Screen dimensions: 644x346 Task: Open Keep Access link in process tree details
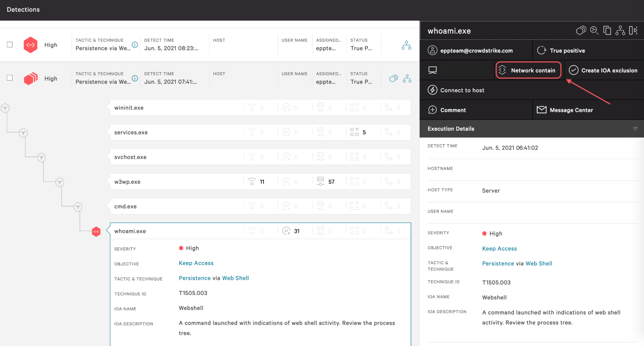pyautogui.click(x=196, y=263)
